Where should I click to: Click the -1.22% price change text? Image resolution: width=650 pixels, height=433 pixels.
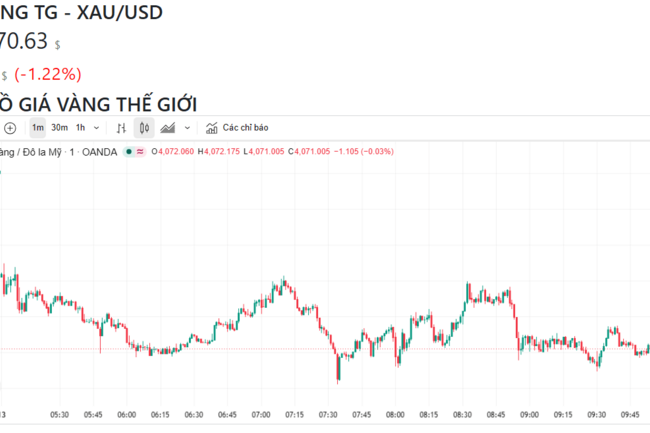tap(48, 75)
